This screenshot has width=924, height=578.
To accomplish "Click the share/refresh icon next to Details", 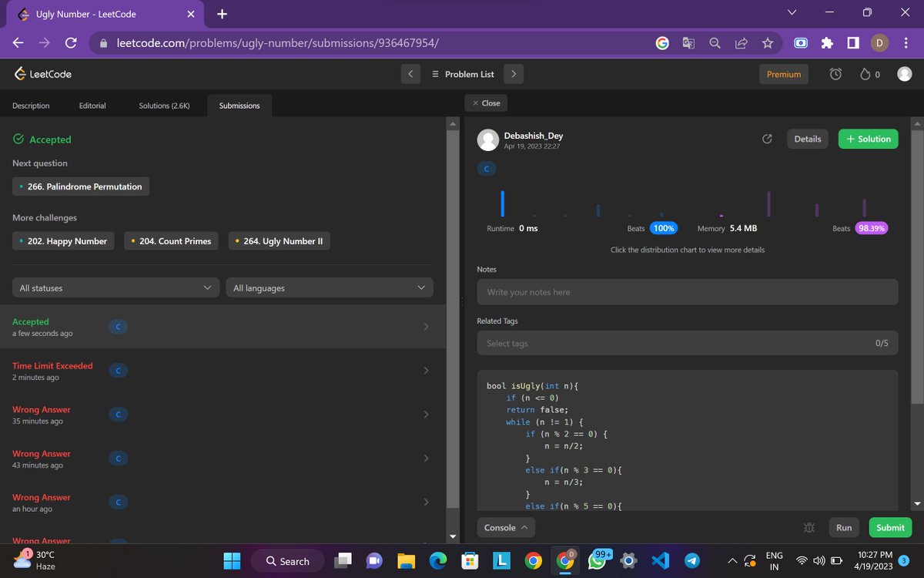I will (x=767, y=139).
